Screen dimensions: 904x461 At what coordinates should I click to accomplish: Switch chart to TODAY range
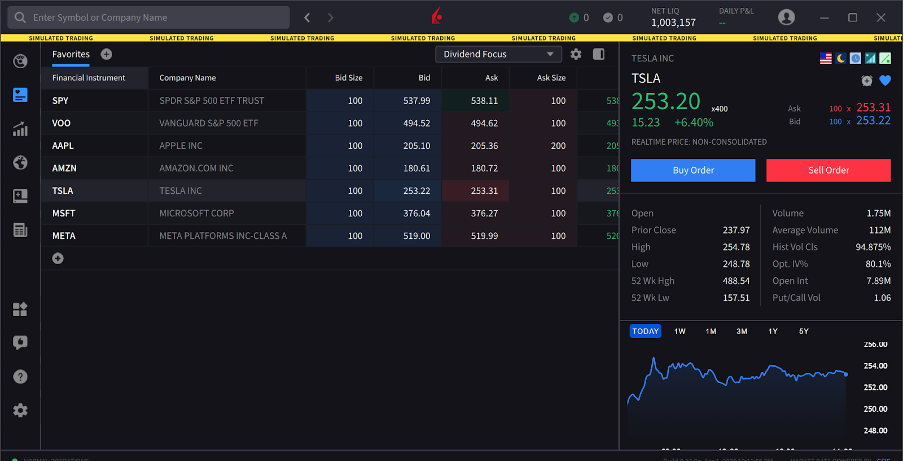coord(645,331)
